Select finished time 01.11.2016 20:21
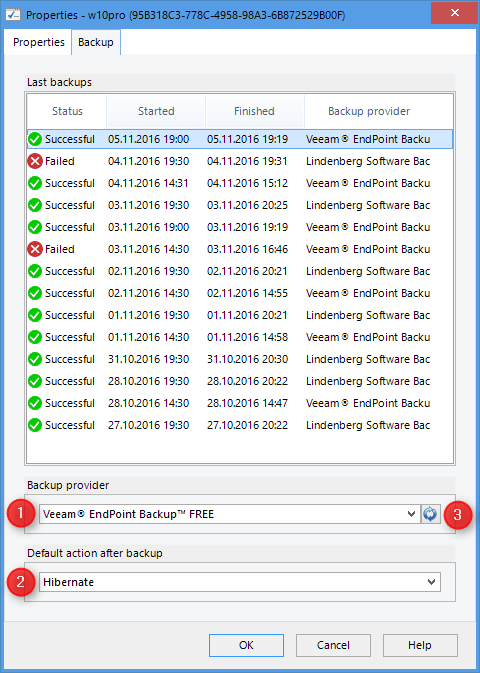The height and width of the screenshot is (673, 480). 248,315
